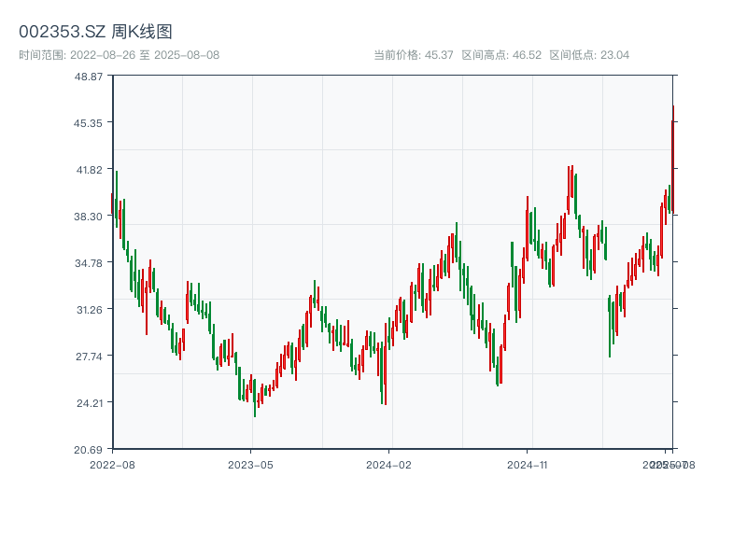Select the 2023-05 x-axis date label
This screenshot has width=747, height=560.
click(250, 464)
